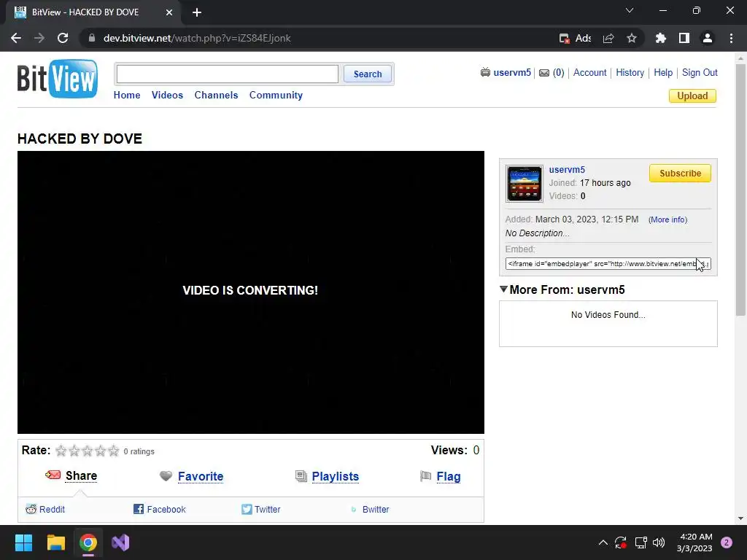Click the Reddit alien icon
The width and height of the screenshot is (747, 560).
(31, 509)
